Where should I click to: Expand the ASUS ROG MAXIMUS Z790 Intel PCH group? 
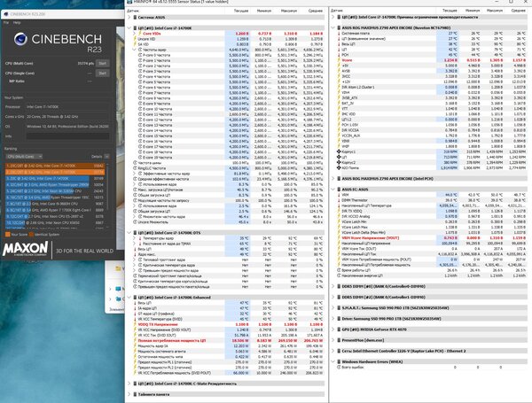coord(332,178)
